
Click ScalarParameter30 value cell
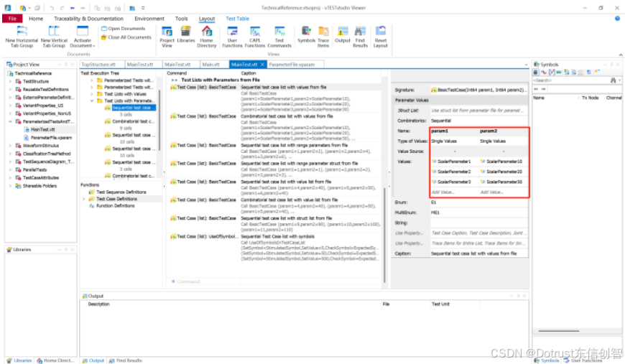coord(504,182)
